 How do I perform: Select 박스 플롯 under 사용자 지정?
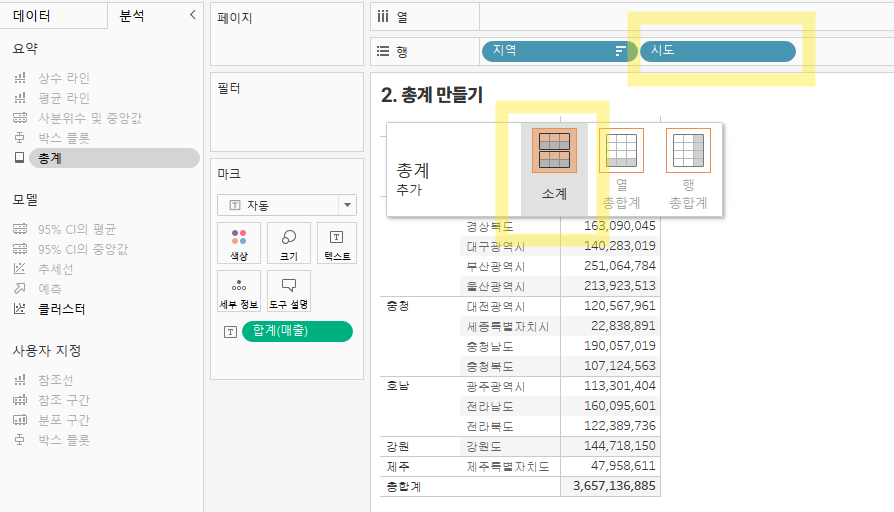[x=64, y=440]
